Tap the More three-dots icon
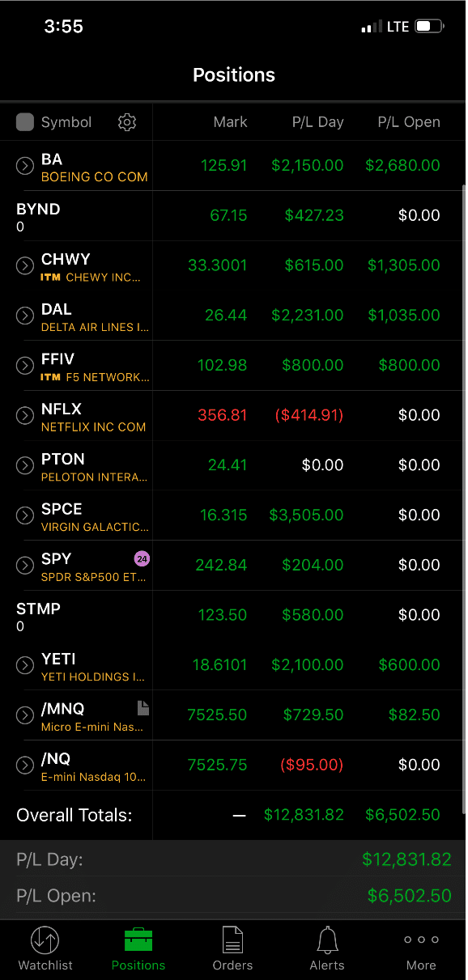 coord(421,940)
